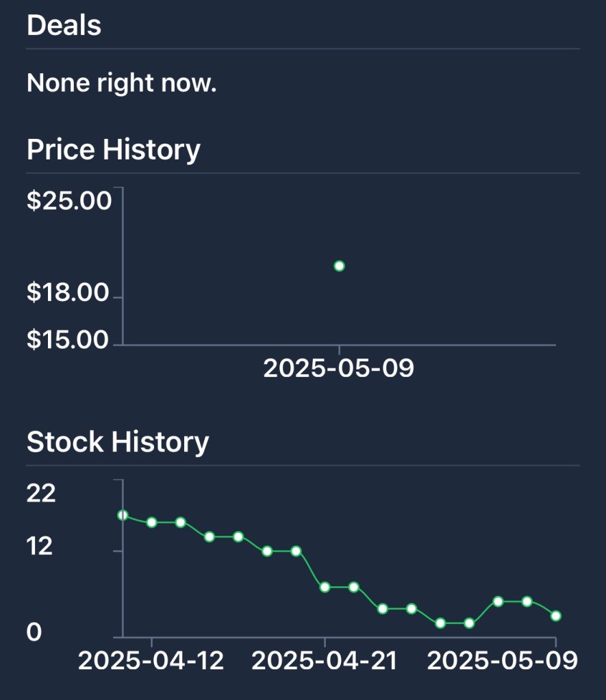Click the single data point in Price History
Screen dimensions: 606x700
pyautogui.click(x=339, y=266)
